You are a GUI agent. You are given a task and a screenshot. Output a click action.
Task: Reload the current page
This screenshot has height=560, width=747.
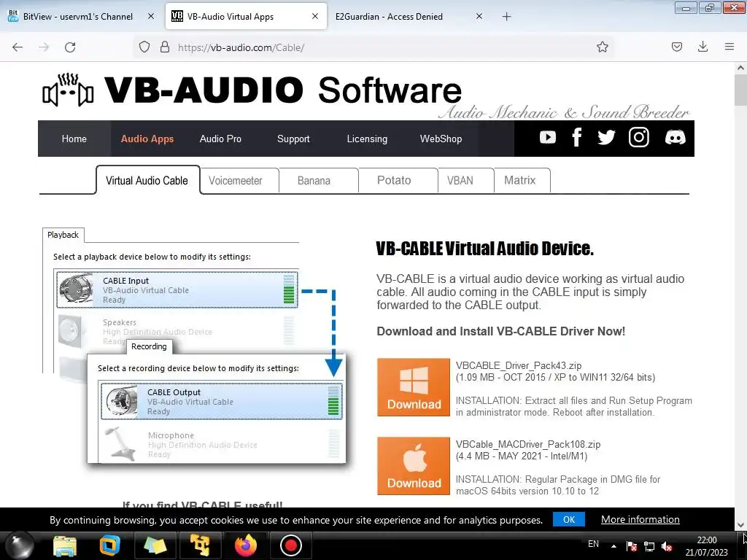click(x=70, y=47)
